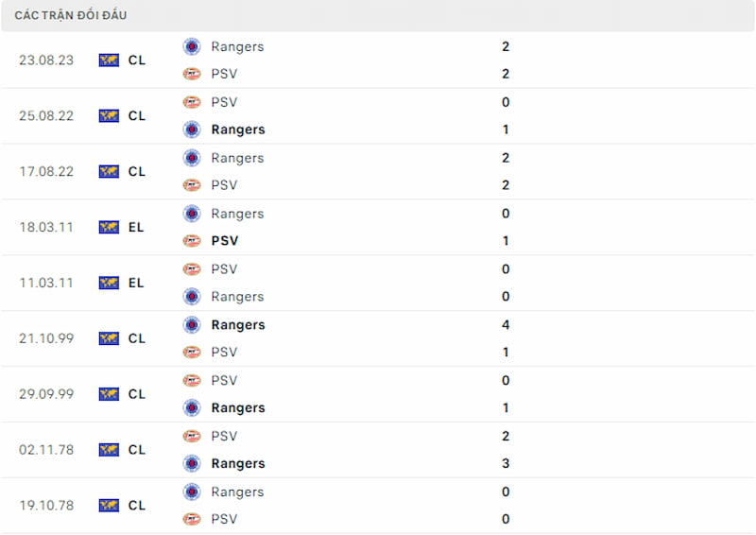
Task: Click the PSV crest in the 02.11.78 match
Action: (x=192, y=436)
